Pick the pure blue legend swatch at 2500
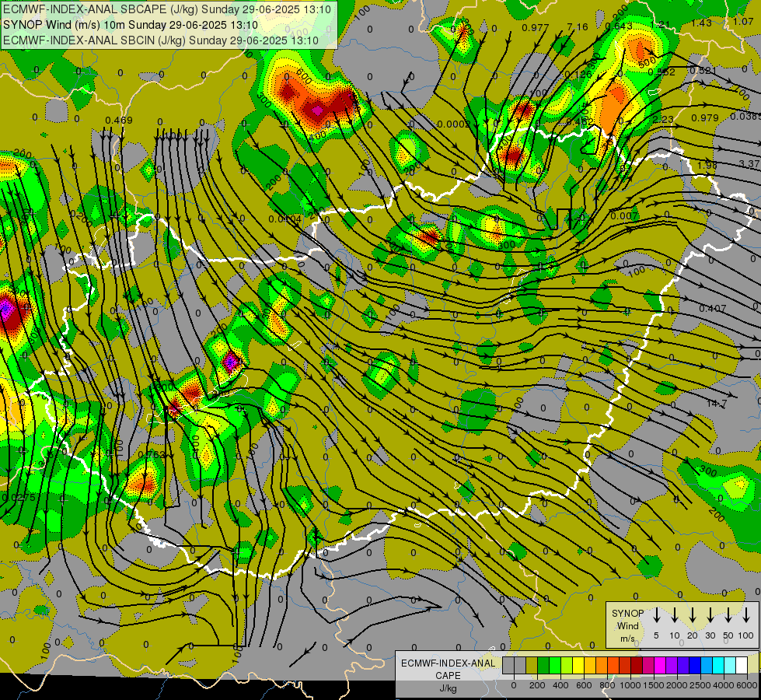Screen dimensions: 761x700 [695, 665]
